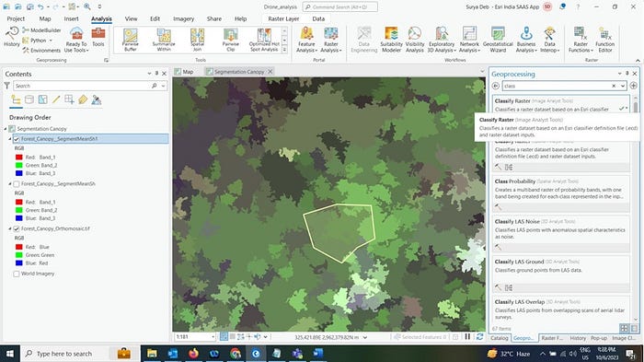644x362 pixels.
Task: List layers by data source icon
Action: click(x=29, y=100)
